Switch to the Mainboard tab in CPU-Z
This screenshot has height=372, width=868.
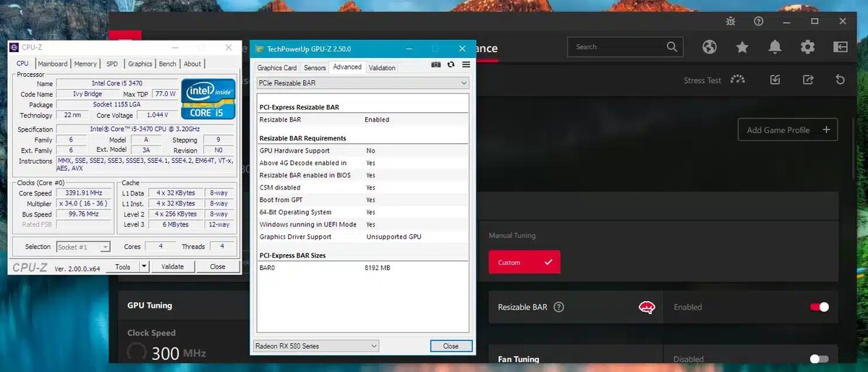click(x=53, y=64)
